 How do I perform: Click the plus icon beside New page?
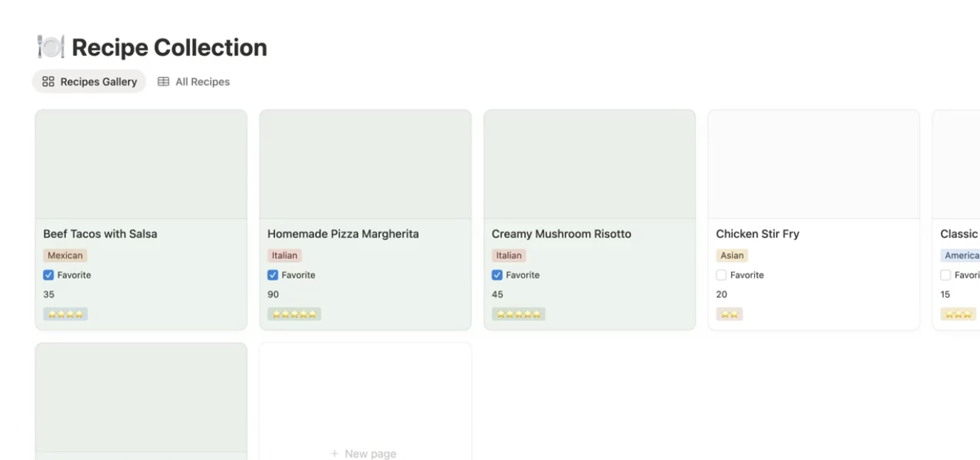pos(335,453)
